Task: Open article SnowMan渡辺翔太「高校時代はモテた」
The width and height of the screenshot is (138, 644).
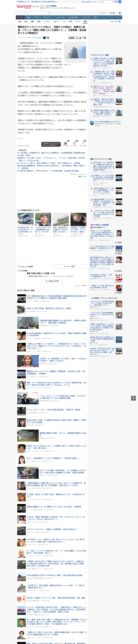Action: pos(57,334)
